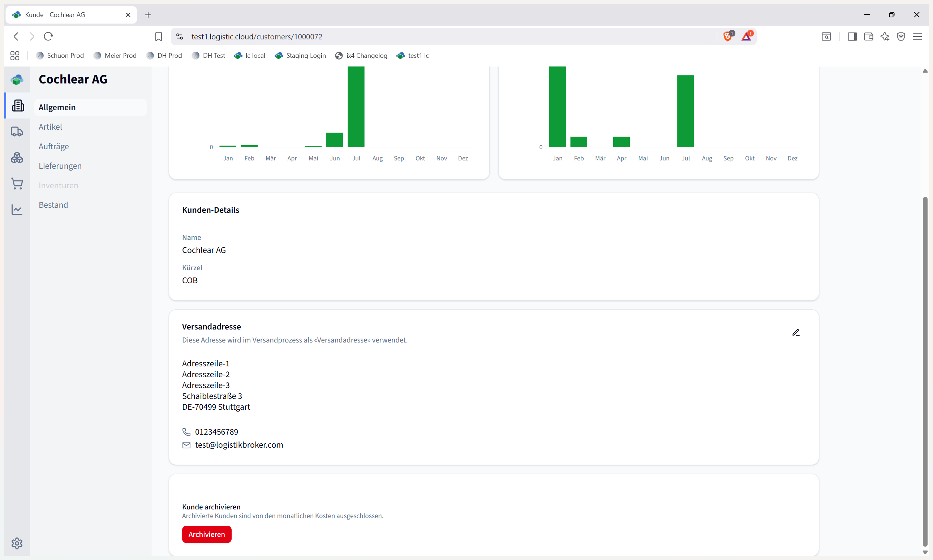Open the line chart analytics icon
The image size is (933, 560).
click(17, 210)
